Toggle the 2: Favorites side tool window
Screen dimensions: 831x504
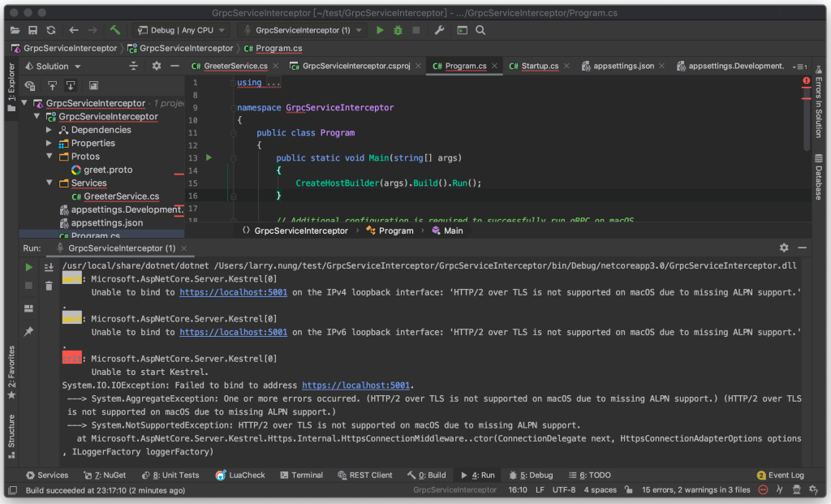(11, 373)
